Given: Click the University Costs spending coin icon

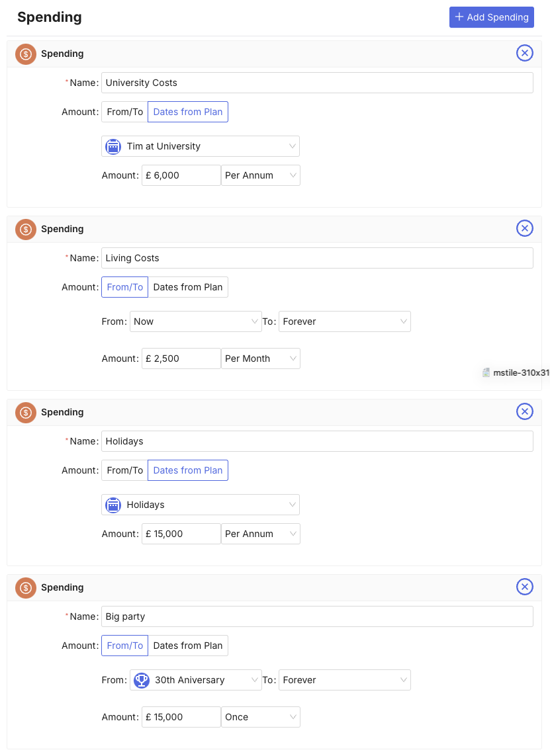Looking at the screenshot, I should click(26, 54).
